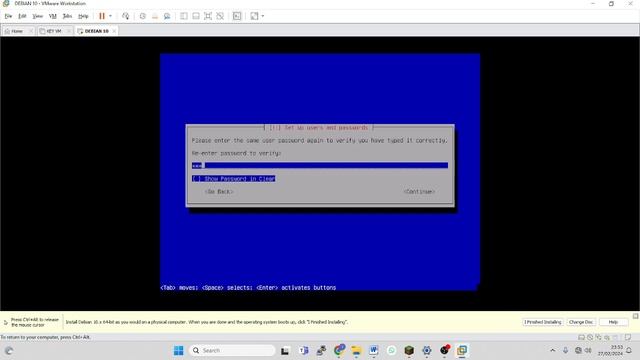Close the KEY VM tab

pyautogui.click(x=69, y=31)
